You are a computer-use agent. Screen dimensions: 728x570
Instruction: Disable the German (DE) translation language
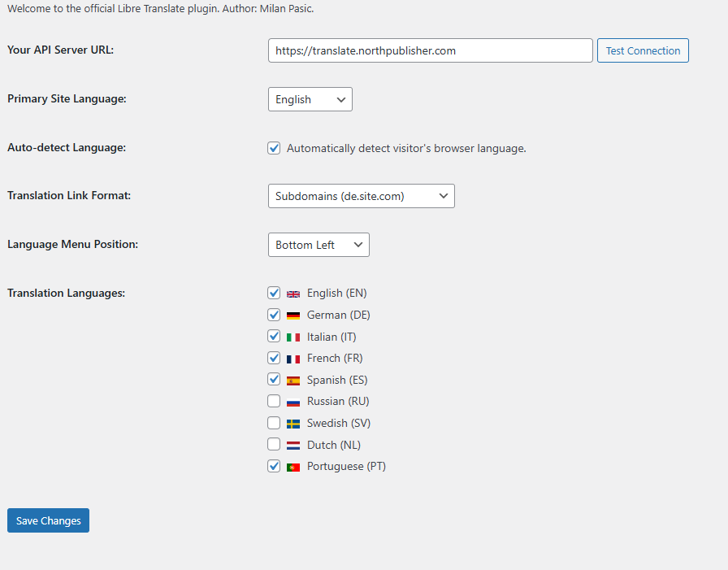coord(274,315)
